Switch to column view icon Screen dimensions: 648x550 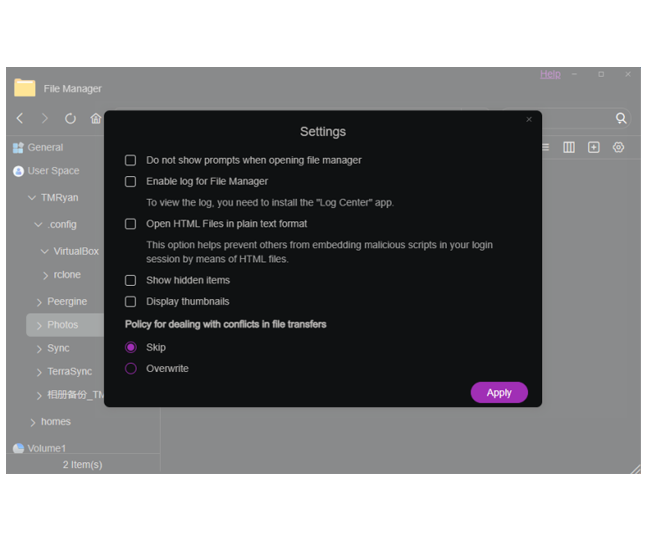(x=569, y=147)
